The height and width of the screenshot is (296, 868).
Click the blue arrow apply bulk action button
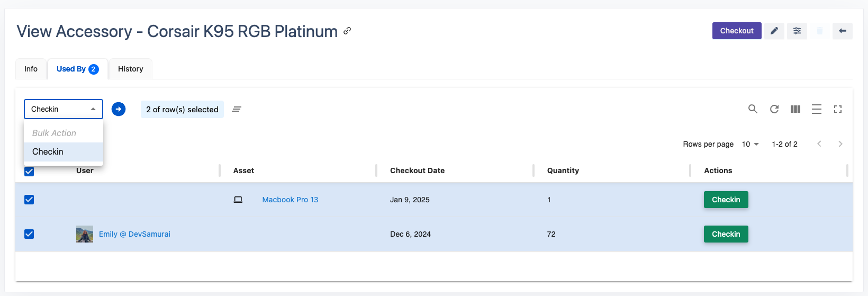(119, 109)
